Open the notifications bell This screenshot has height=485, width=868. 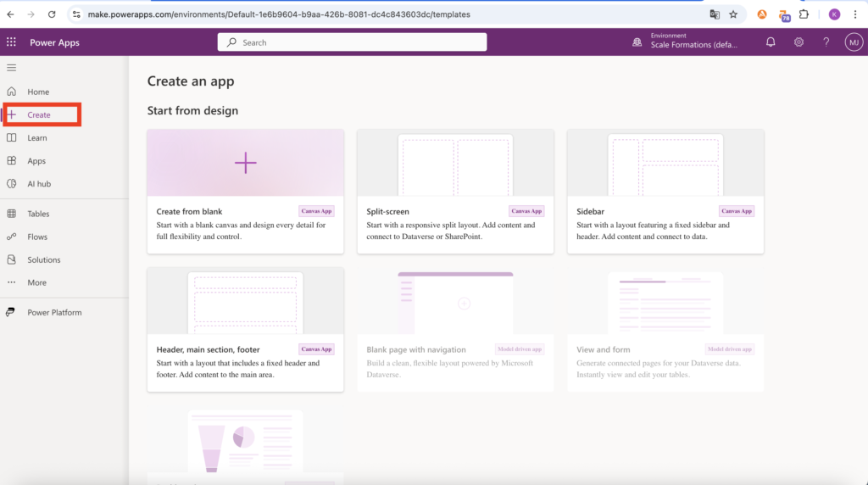pyautogui.click(x=771, y=42)
